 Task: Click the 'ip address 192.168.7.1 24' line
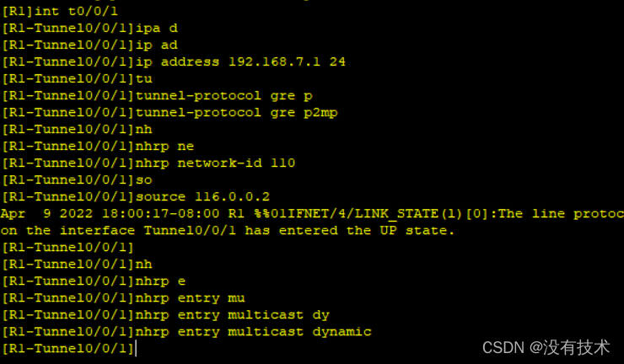click(174, 62)
